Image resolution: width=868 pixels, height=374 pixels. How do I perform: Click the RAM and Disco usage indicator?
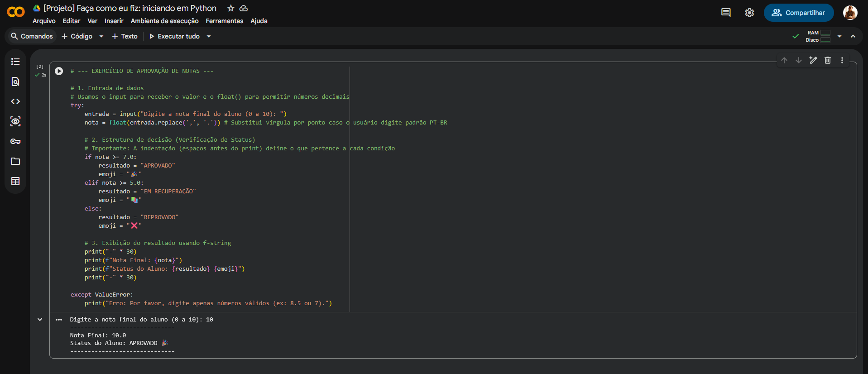(x=818, y=36)
